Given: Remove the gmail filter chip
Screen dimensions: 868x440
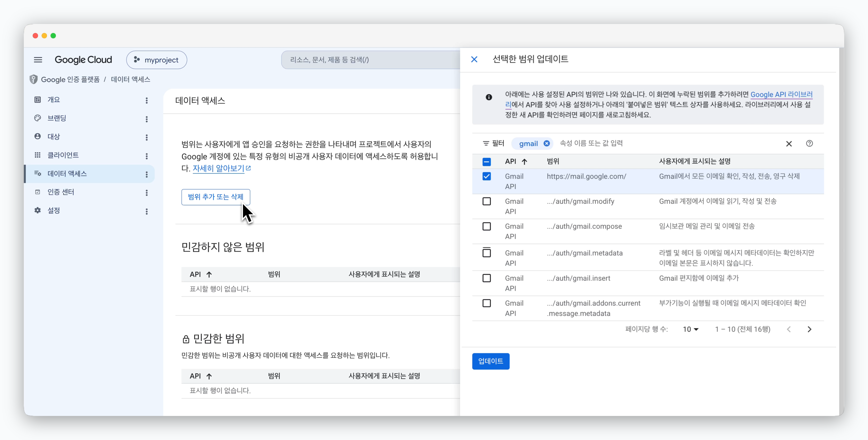Looking at the screenshot, I should point(546,144).
